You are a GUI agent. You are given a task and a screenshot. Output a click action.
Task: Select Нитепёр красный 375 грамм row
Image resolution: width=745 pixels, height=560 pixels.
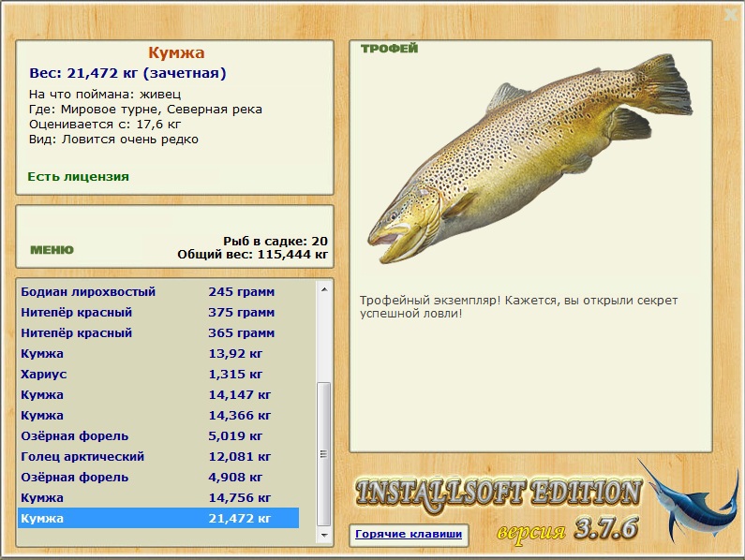(158, 313)
